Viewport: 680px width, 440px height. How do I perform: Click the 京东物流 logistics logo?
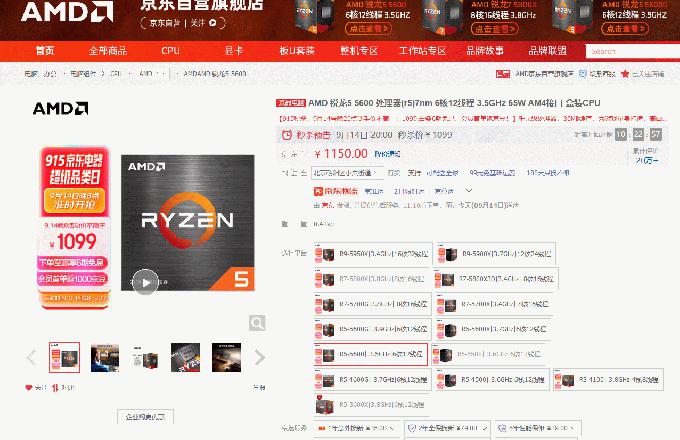[336, 191]
